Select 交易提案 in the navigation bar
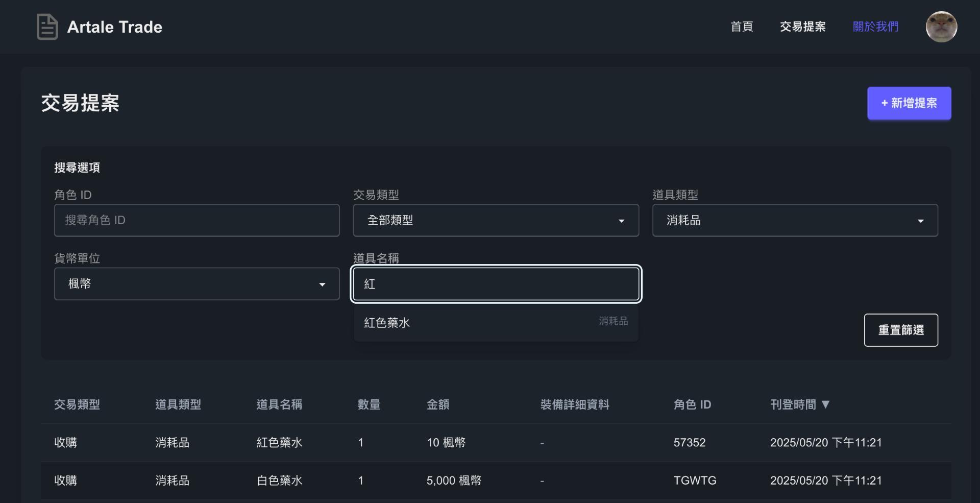 (802, 27)
